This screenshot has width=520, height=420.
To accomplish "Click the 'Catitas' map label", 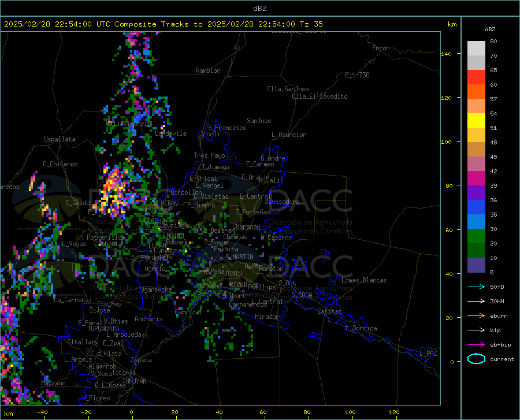I will point(329,311).
